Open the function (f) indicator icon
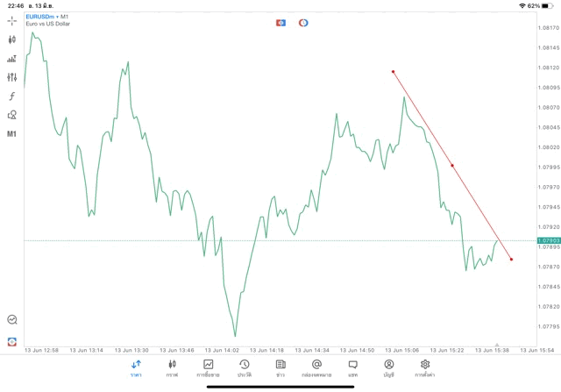Image resolution: width=561 pixels, height=392 pixels. coord(12,96)
